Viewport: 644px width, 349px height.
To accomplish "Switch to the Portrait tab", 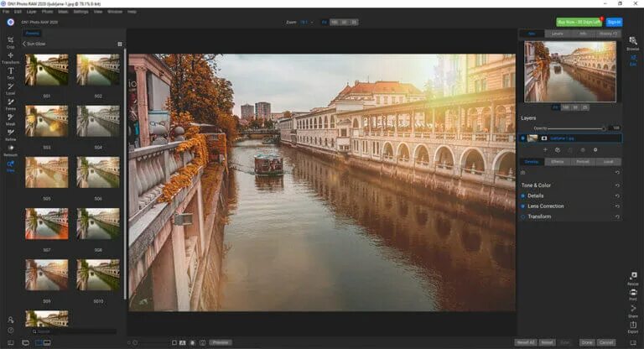I will (583, 162).
